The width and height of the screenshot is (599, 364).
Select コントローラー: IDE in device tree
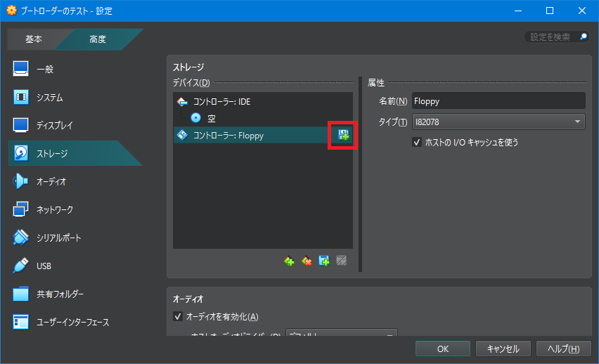coord(263,102)
